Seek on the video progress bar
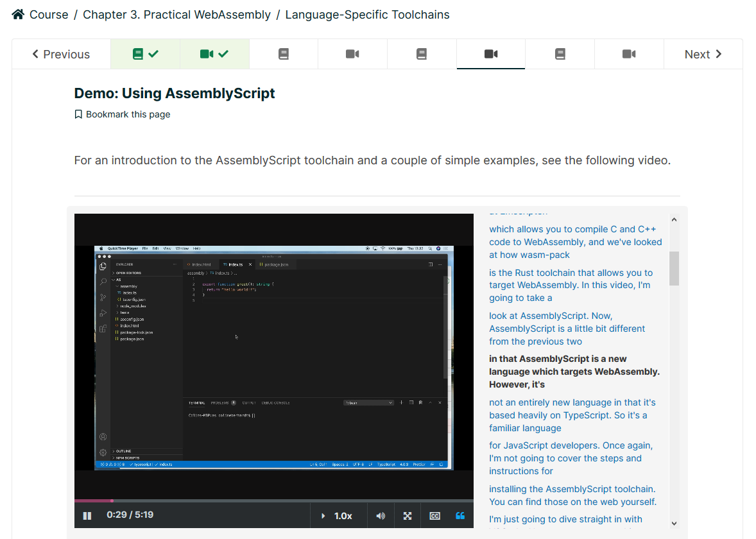This screenshot has height=539, width=756. coord(274,501)
